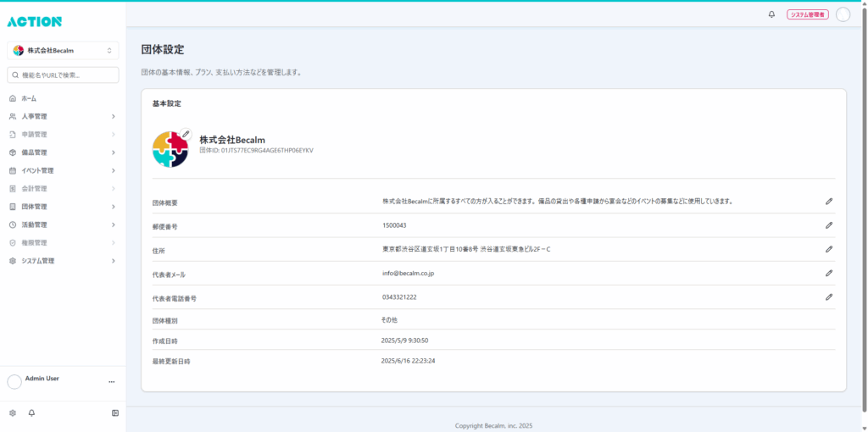Click the システム管理者 role badge
The width and height of the screenshot is (868, 432).
point(807,14)
